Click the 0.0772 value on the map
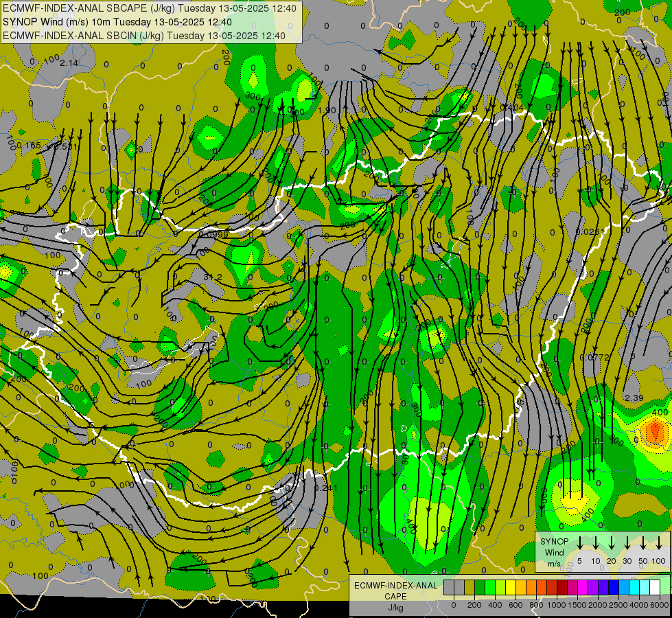672x618 pixels. tap(594, 357)
